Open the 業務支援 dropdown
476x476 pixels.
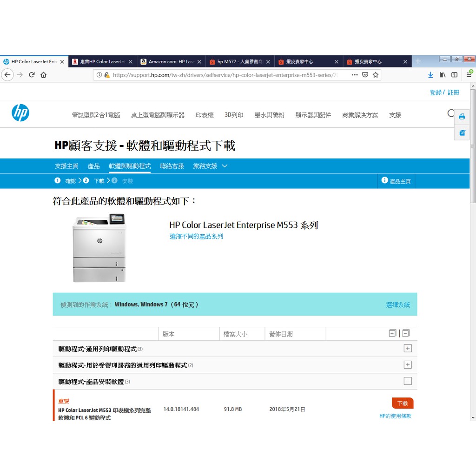tap(209, 165)
